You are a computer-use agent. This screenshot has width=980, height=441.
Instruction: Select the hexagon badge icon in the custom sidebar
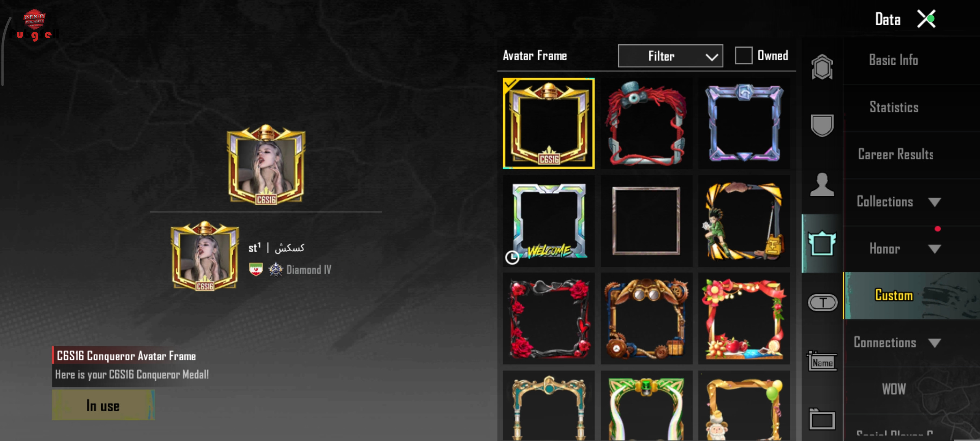click(822, 67)
